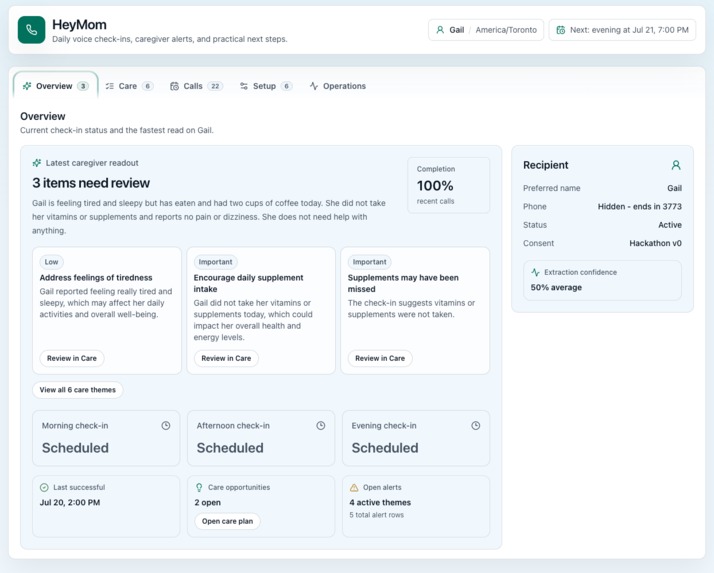714x573 pixels.
Task: Click the '3 items need review' heading
Action: pyautogui.click(x=91, y=183)
